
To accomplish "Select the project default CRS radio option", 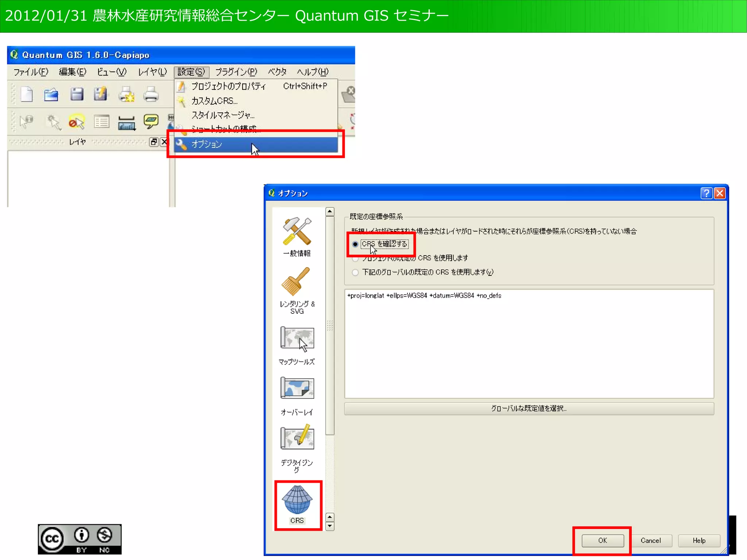I will tap(355, 258).
